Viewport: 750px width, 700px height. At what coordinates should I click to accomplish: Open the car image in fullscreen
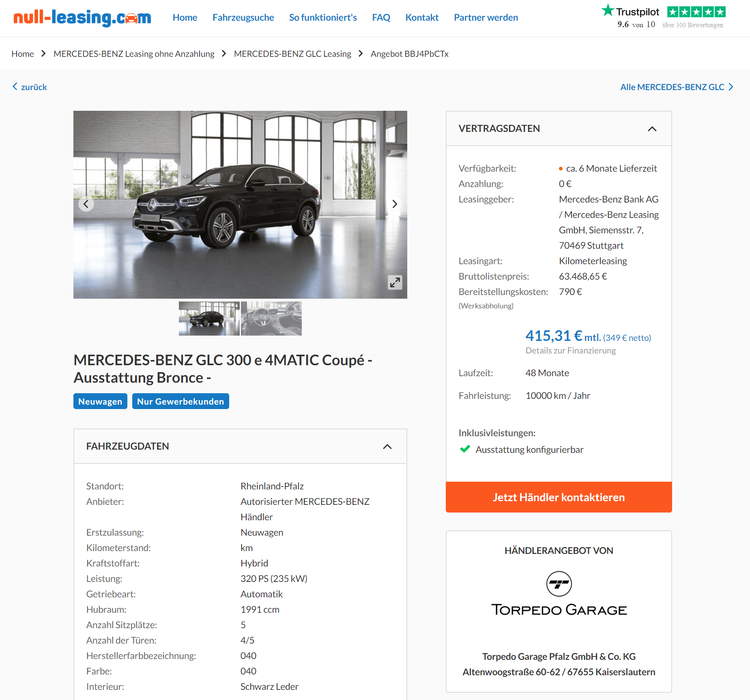click(x=395, y=282)
